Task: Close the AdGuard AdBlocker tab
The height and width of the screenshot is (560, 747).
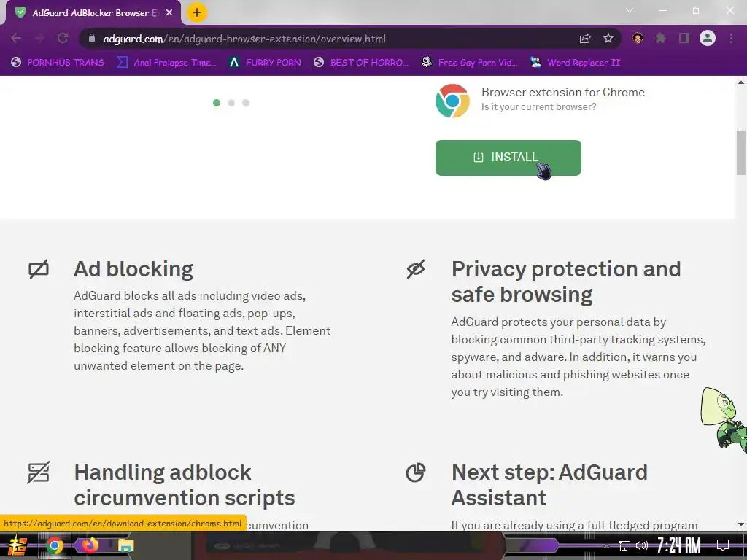Action: (x=169, y=13)
